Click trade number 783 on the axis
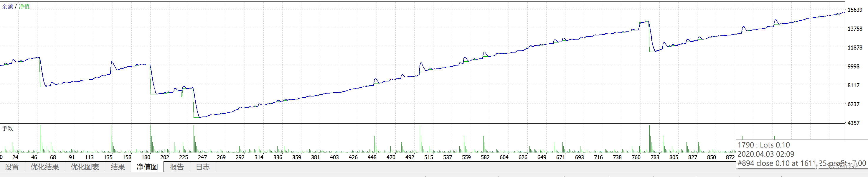The height and width of the screenshot is (177, 868). 655,157
